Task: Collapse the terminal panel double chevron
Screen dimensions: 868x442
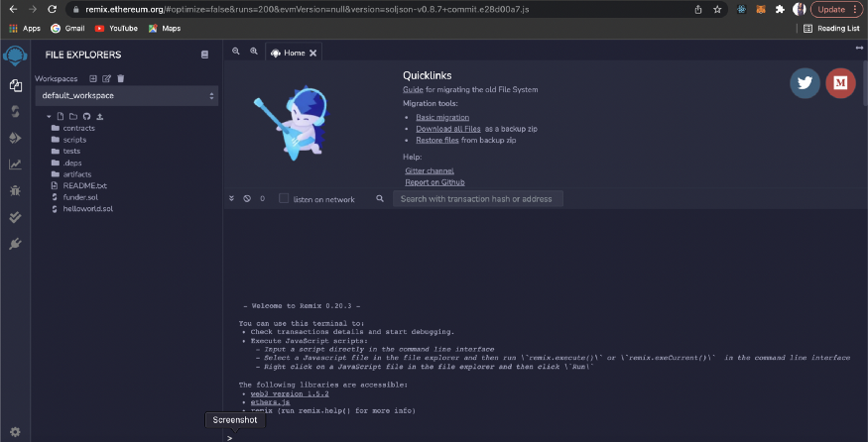Action: click(231, 198)
